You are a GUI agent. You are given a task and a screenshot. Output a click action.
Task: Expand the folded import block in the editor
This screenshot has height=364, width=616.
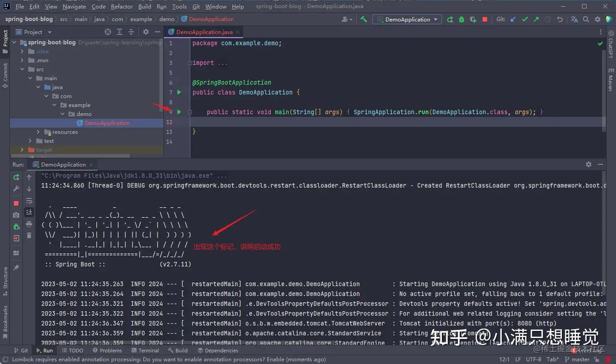190,63
